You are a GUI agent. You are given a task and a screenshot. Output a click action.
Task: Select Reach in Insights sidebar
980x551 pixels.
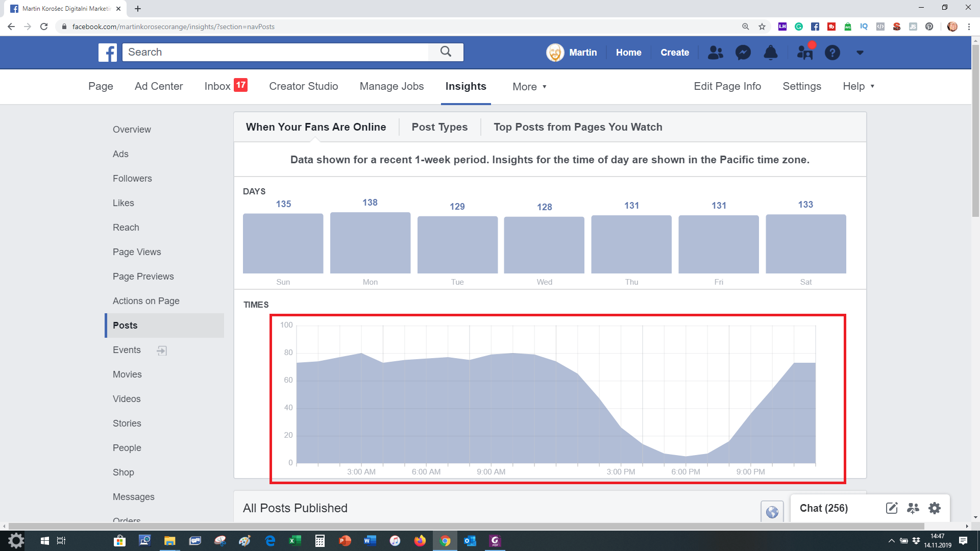(x=126, y=228)
